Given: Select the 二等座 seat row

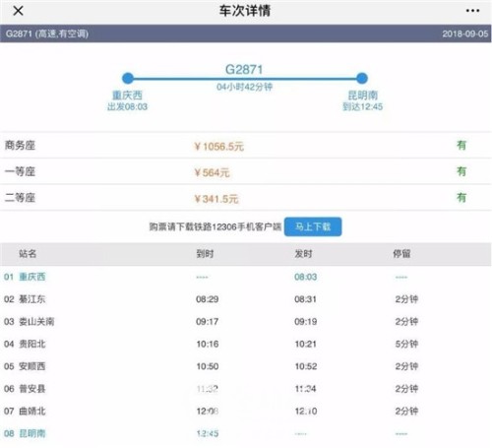Looking at the screenshot, I should pos(246,198).
